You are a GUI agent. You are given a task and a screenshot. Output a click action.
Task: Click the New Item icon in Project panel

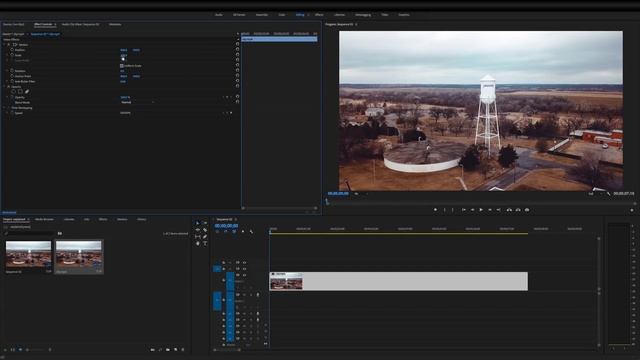pos(176,350)
